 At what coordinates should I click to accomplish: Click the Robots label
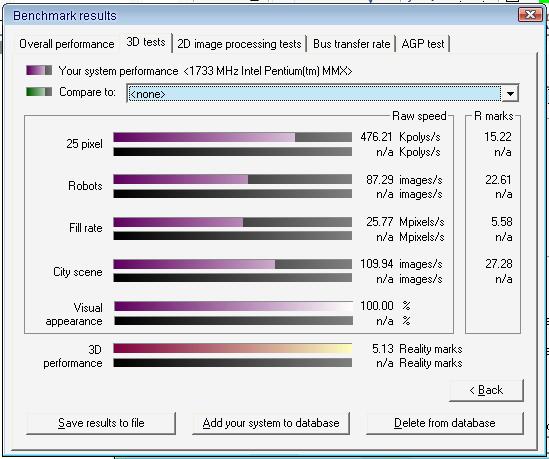point(85,186)
